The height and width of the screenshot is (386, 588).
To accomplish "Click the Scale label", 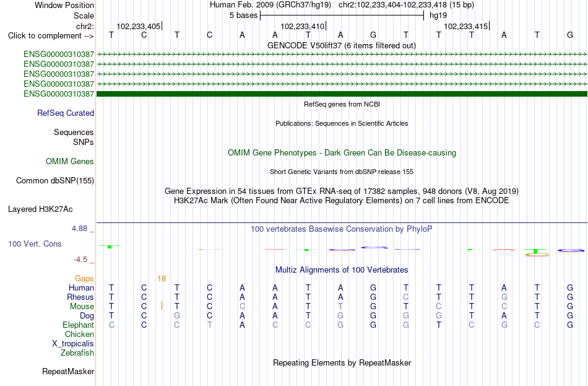I will [84, 15].
